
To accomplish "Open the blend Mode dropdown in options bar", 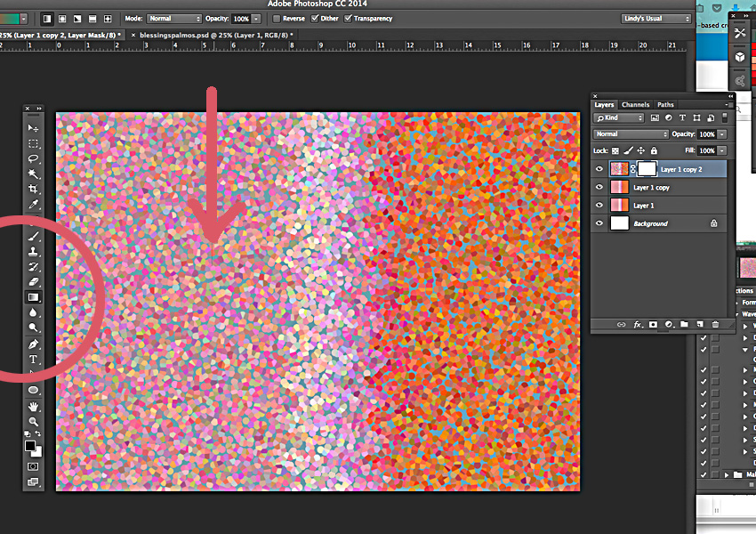I will (174, 18).
